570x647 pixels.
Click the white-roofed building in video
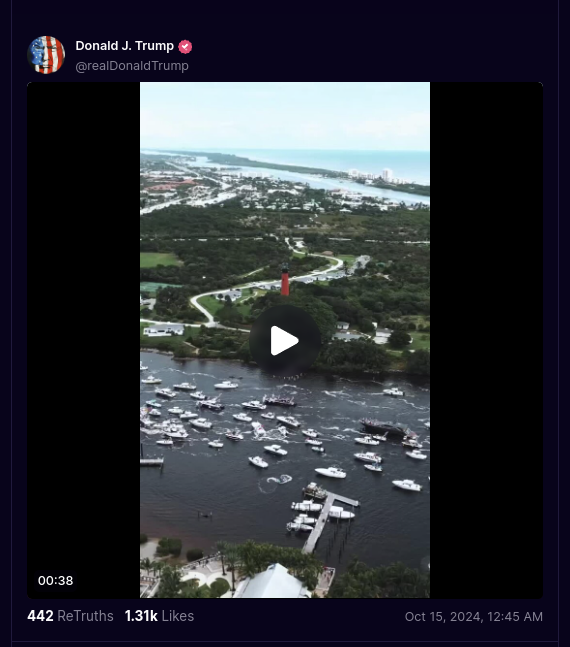[272, 582]
